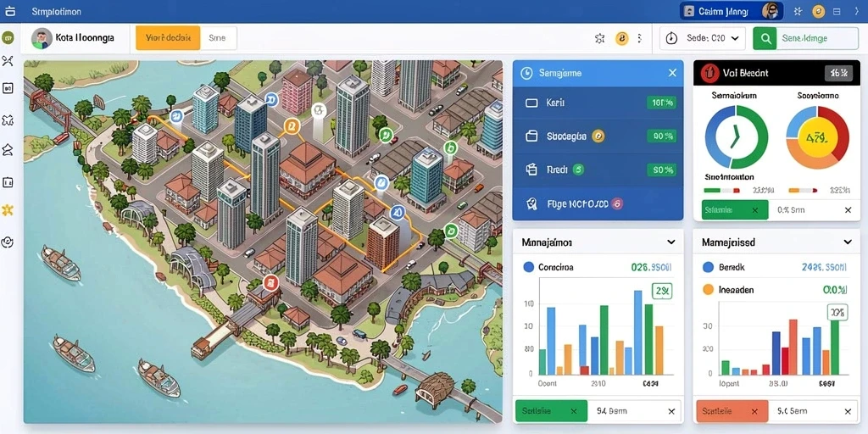This screenshot has width=868, height=434.
Task: Click the red map marker near the shoreline
Action: 270,283
